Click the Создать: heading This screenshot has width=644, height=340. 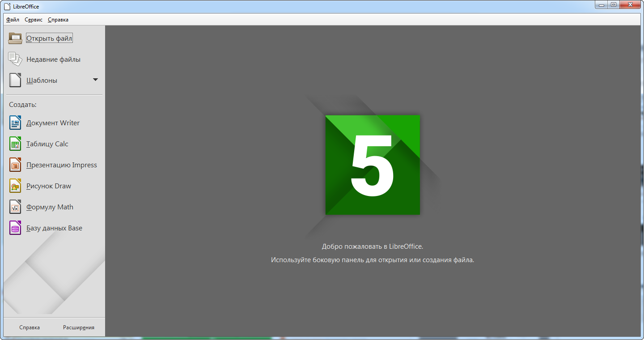22,105
